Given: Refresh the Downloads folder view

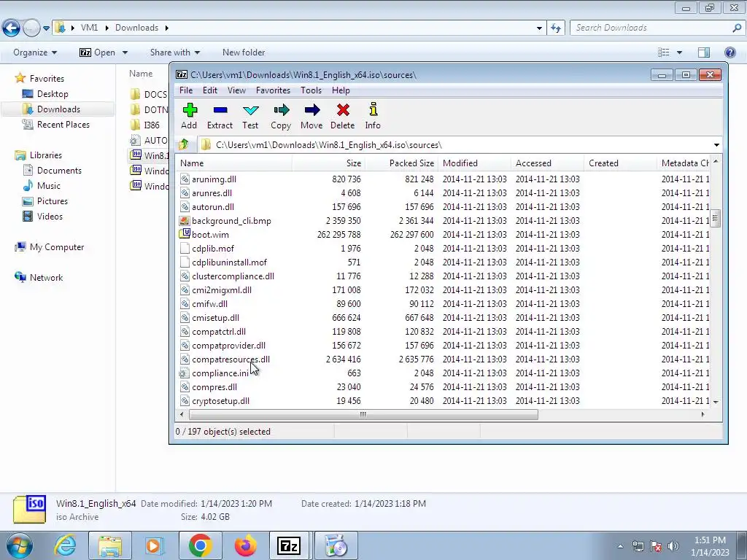Looking at the screenshot, I should tap(555, 28).
